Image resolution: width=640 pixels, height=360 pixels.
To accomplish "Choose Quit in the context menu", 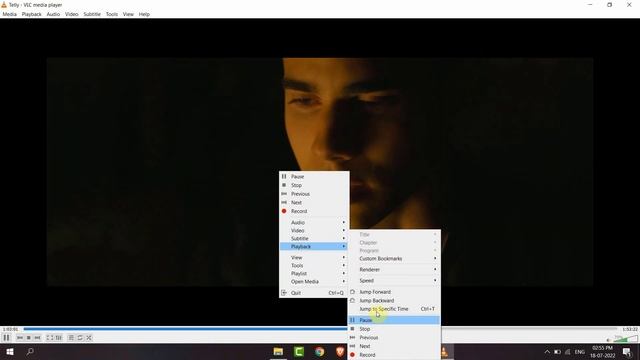I will (x=314, y=293).
